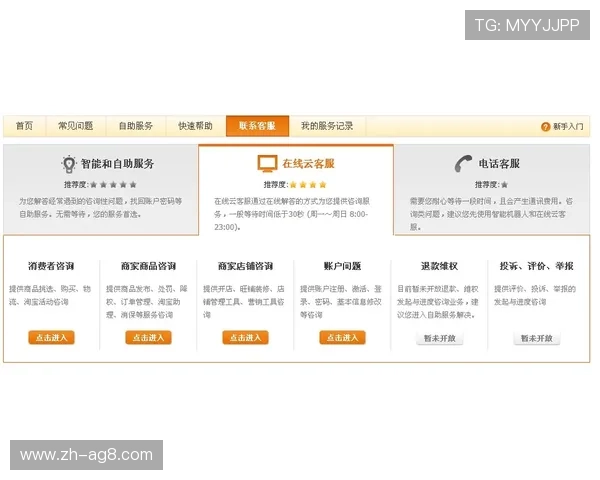Click the monitor icon for 在线云客服
Viewport: 600px width, 480px height.
click(267, 163)
